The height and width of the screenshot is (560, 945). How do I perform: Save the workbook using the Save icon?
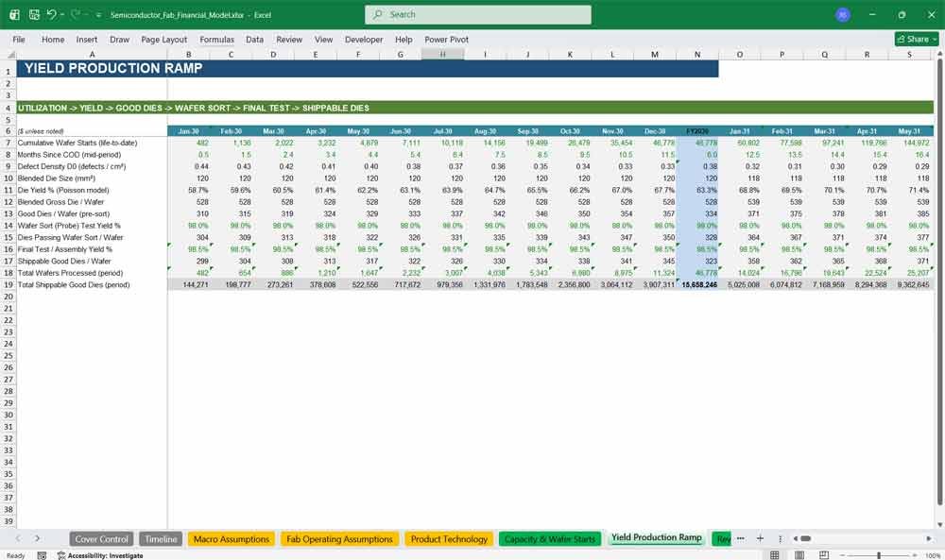click(34, 14)
